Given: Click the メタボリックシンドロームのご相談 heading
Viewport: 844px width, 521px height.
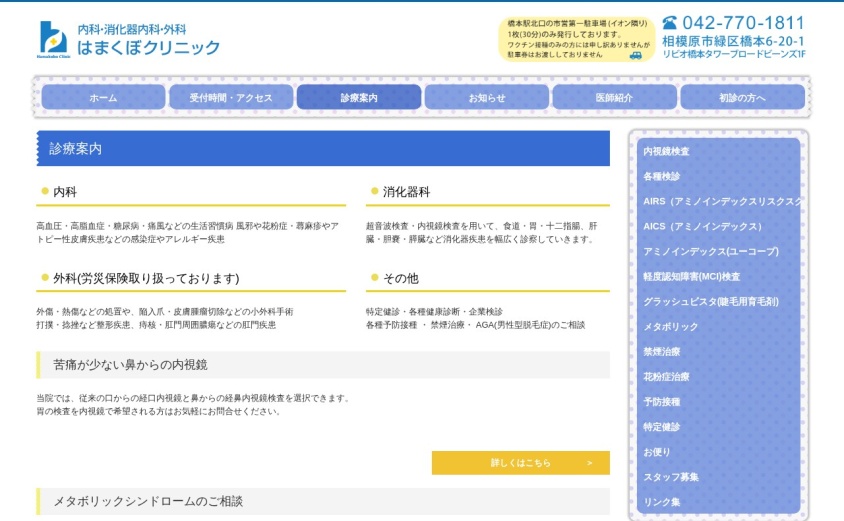Looking at the screenshot, I should (148, 502).
